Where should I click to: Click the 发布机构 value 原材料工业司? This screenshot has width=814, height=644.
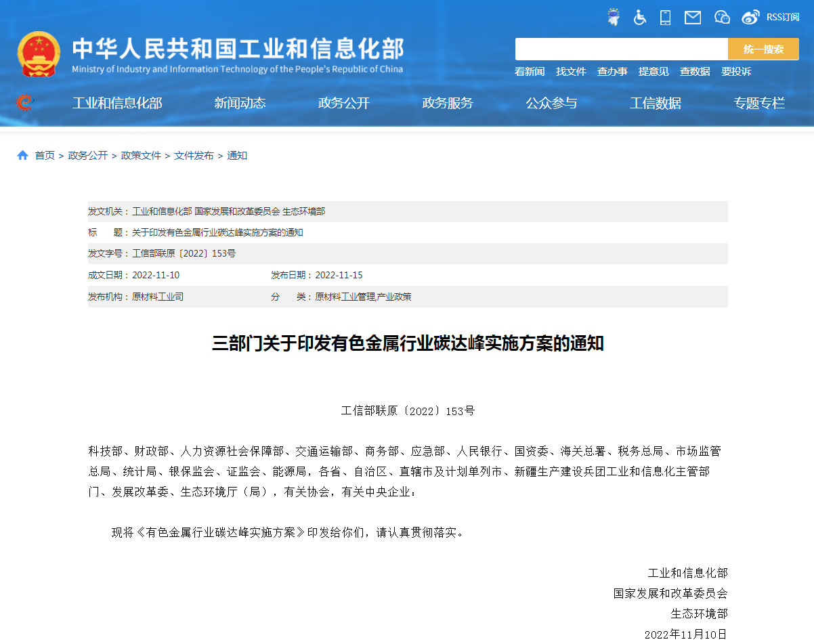tap(158, 297)
